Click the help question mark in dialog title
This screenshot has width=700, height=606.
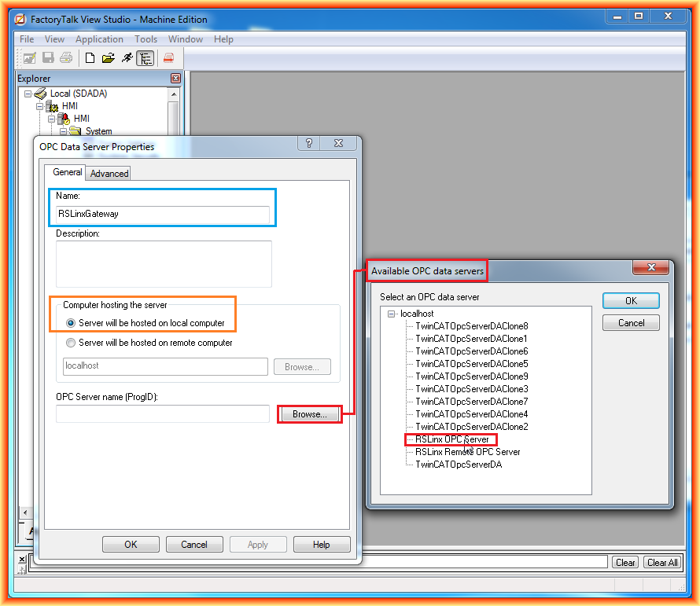pos(309,144)
